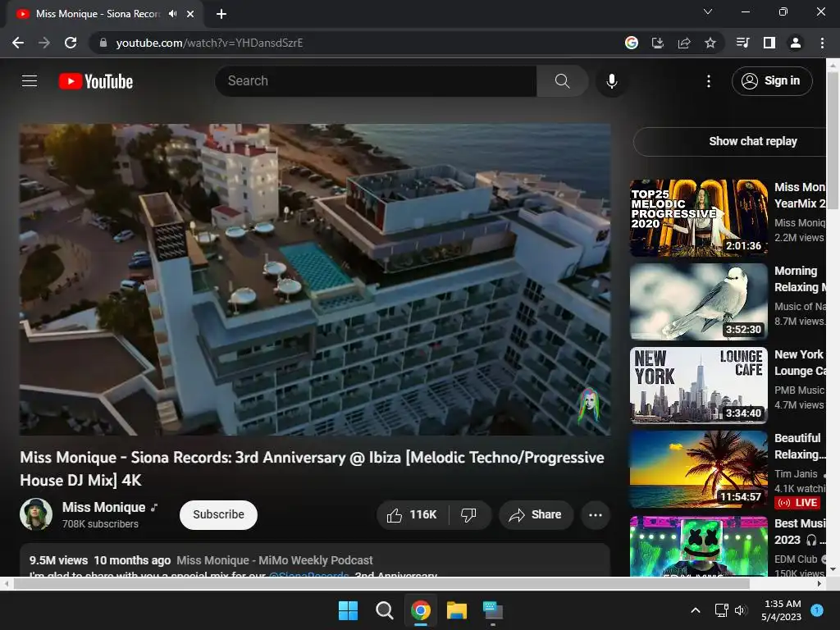Open New York Lounge Cafe thumbnail
The height and width of the screenshot is (630, 840).
699,386
